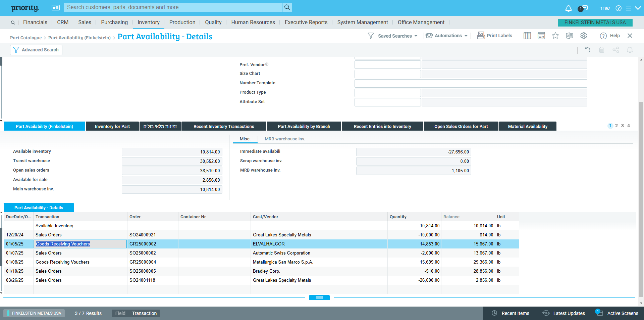Switch to Material Availability tab
The height and width of the screenshot is (320, 644).
point(528,126)
